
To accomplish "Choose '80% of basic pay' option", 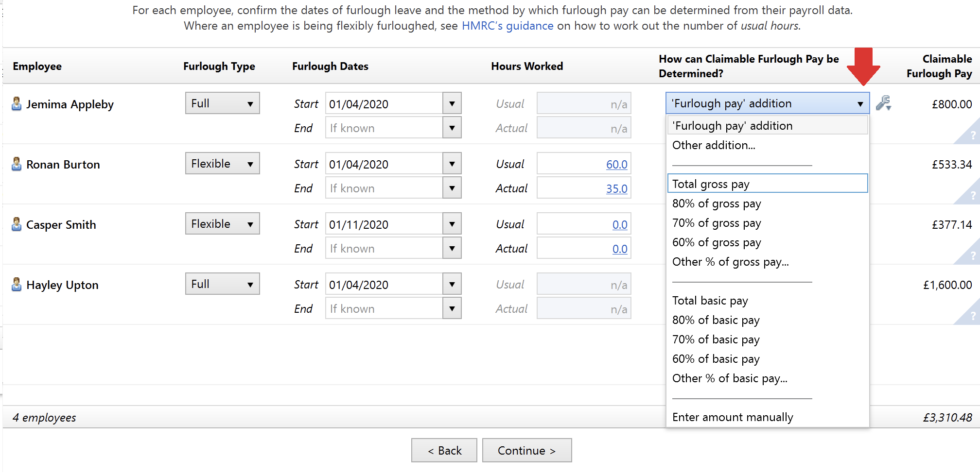I will 768,320.
